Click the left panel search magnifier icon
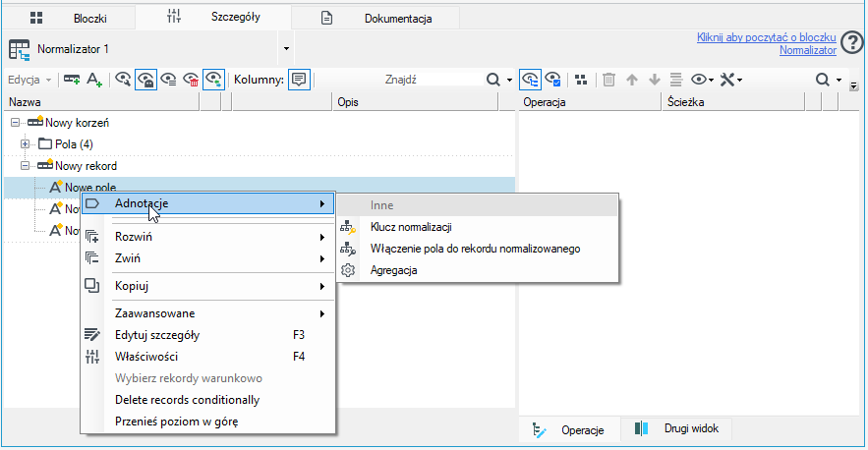 pyautogui.click(x=492, y=80)
